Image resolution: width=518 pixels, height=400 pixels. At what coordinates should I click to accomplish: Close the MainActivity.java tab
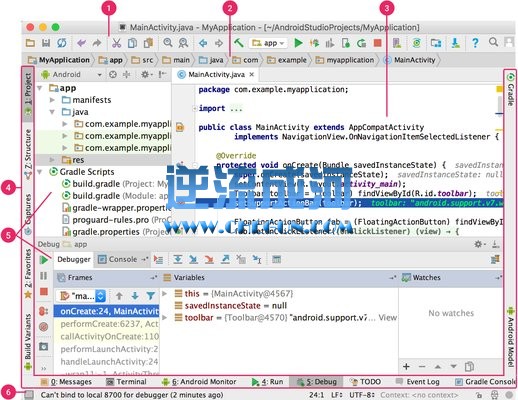pos(252,74)
